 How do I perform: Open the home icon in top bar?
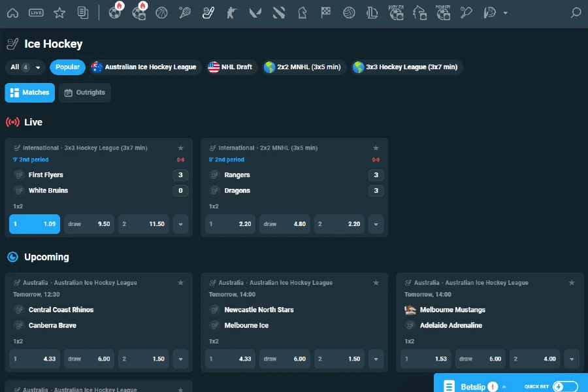[x=12, y=12]
